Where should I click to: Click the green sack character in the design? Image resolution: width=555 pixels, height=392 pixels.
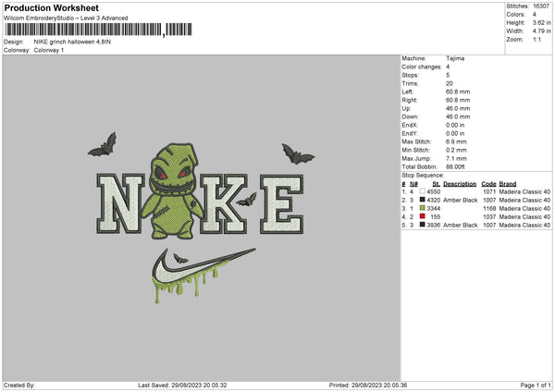point(172,191)
